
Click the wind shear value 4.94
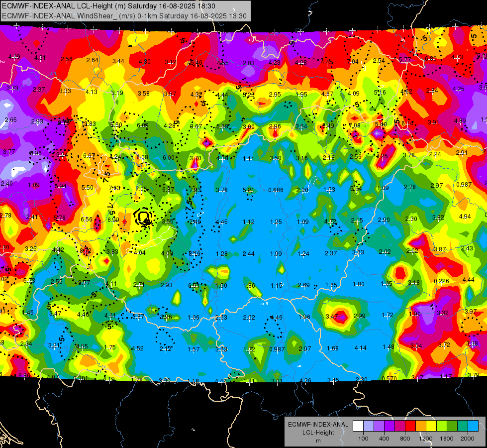point(465,217)
